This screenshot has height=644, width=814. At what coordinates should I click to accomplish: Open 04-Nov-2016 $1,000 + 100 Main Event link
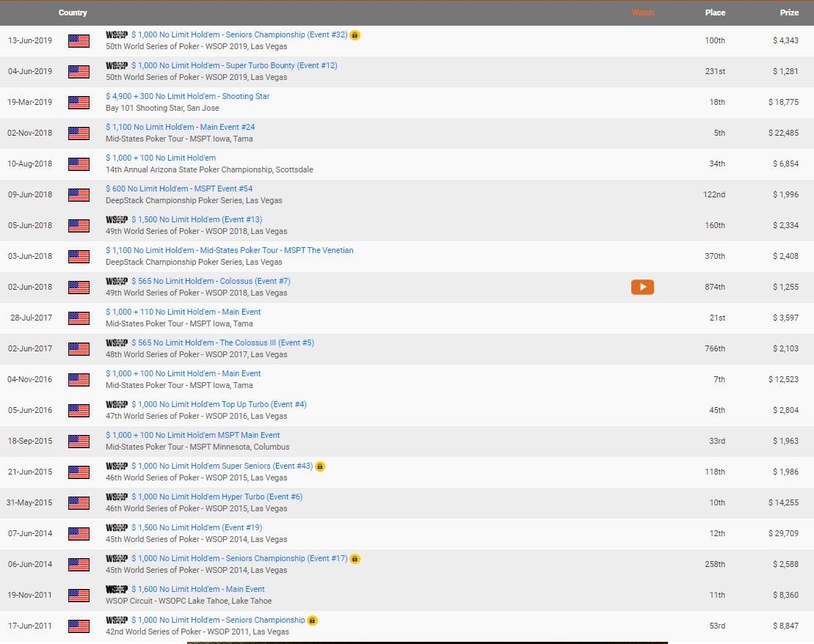point(183,373)
